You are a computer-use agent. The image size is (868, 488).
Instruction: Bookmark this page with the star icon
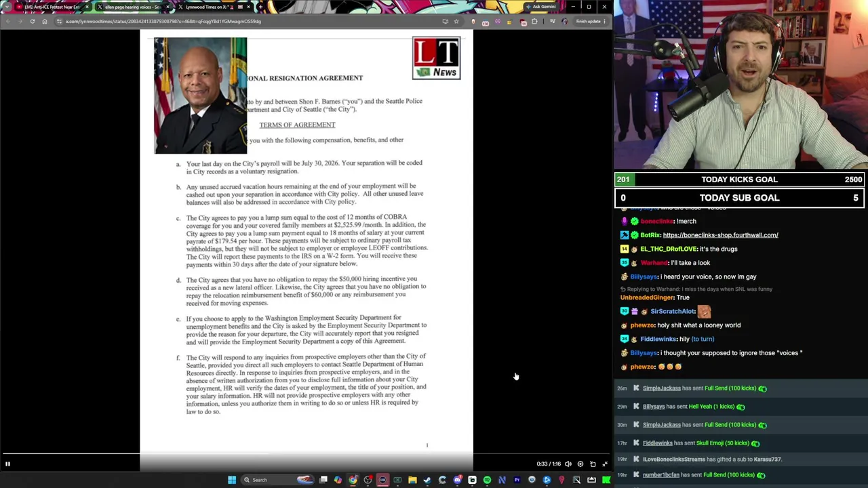(x=456, y=21)
